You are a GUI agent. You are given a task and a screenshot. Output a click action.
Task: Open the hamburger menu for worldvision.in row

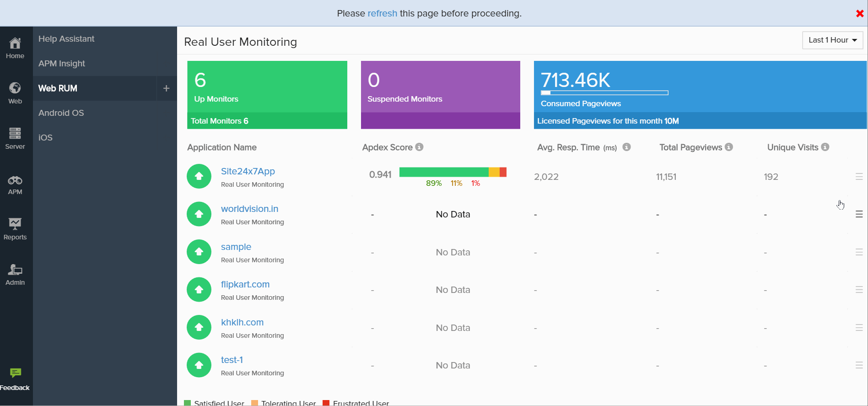859,214
